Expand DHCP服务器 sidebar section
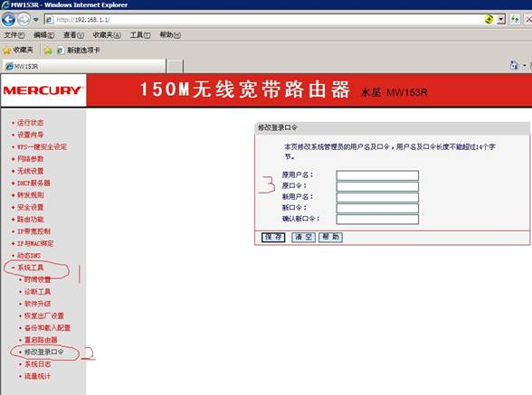Screen dimensions: 532x395 click(33, 183)
